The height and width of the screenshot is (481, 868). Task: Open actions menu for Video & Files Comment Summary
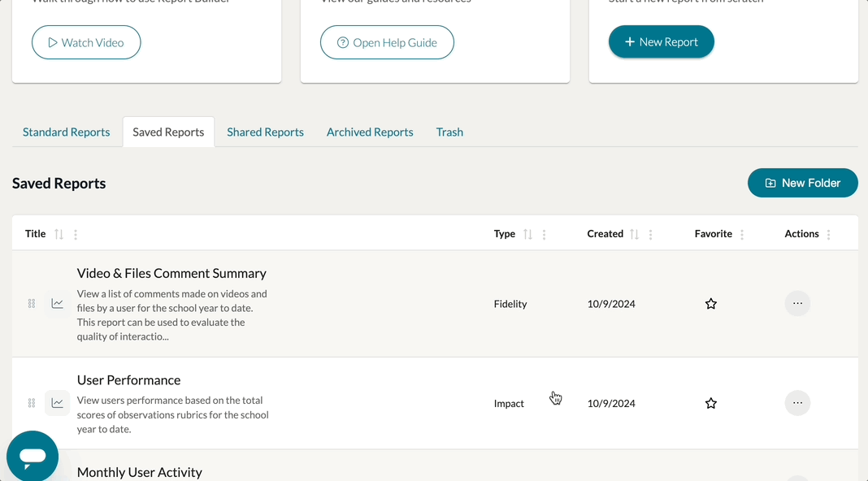tap(797, 303)
